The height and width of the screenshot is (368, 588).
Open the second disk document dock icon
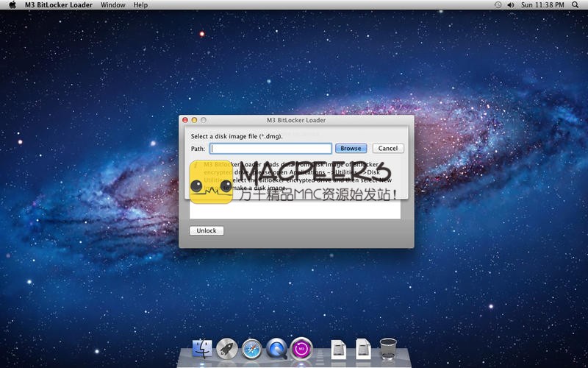click(x=363, y=349)
